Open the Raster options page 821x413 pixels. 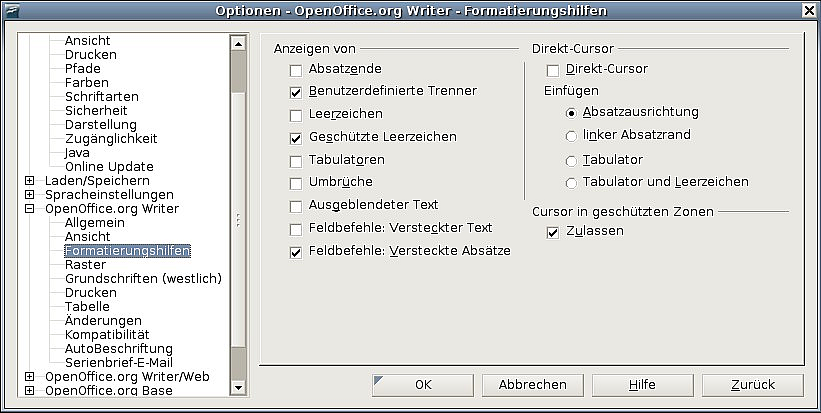point(85,265)
